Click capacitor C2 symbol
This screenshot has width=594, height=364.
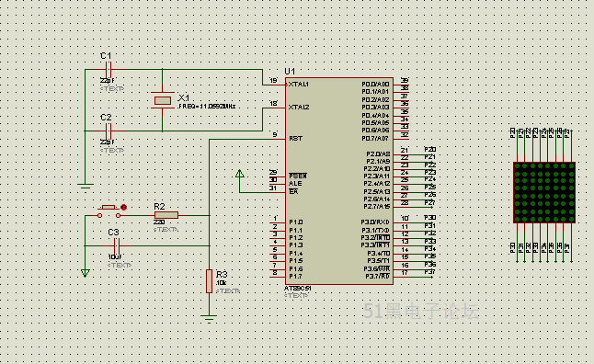109,131
